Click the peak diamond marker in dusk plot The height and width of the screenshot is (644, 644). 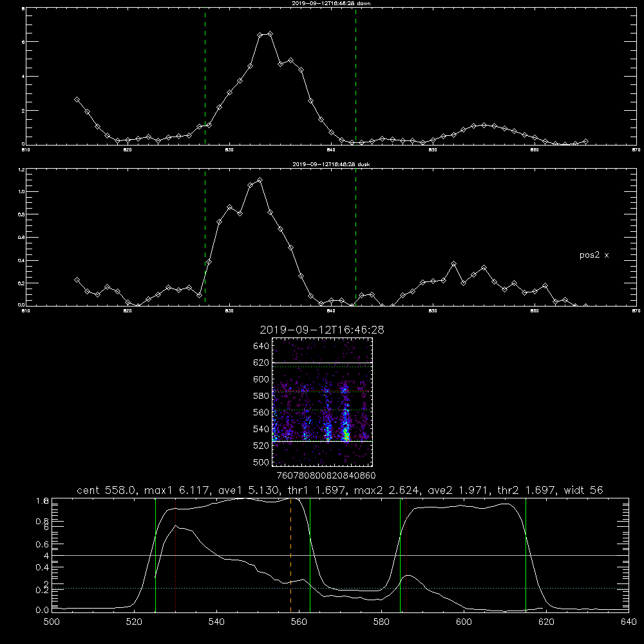pos(260,180)
